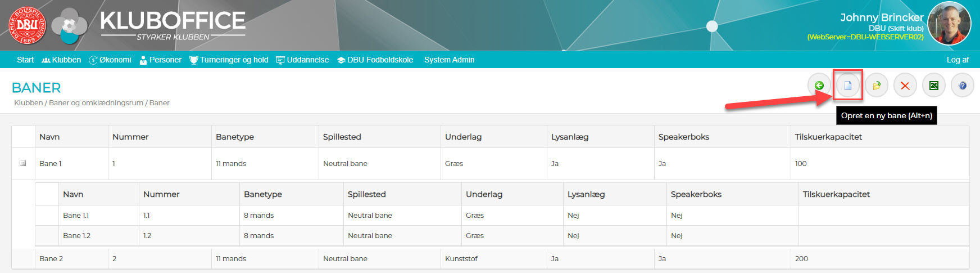Select the Bane 2 row
This screenshot has height=273, width=980.
51,258
